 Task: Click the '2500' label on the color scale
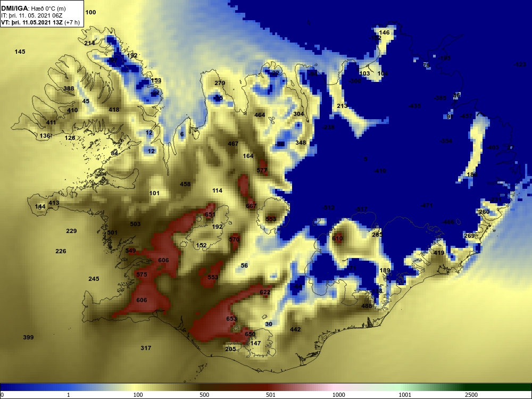coord(471,395)
